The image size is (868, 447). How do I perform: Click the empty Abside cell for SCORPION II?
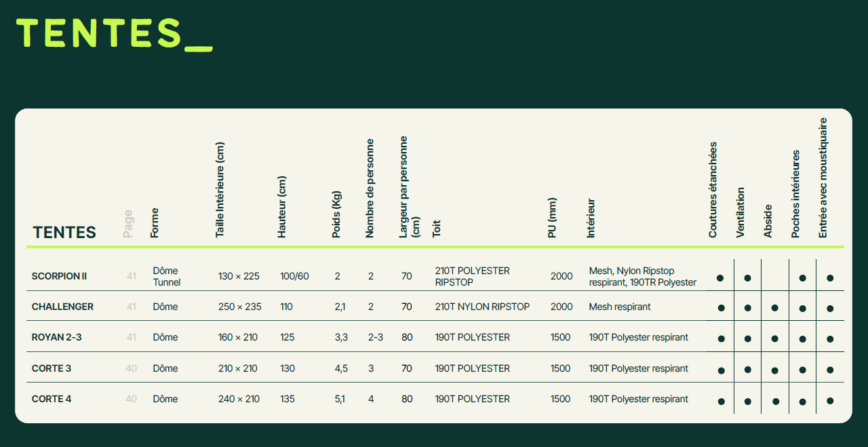775,277
